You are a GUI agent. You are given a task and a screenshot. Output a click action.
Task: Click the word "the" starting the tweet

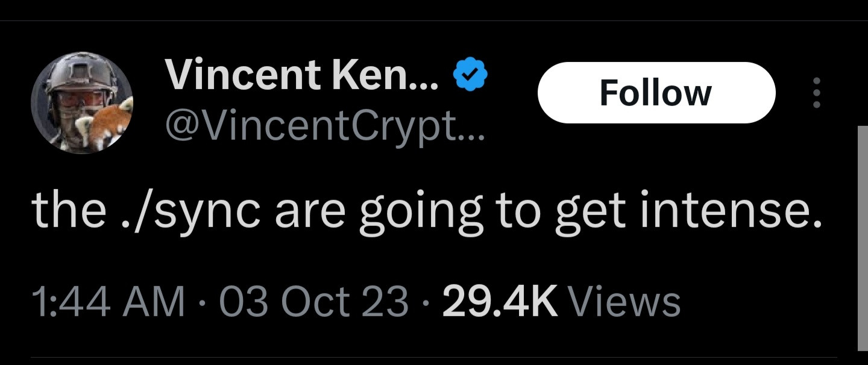(69, 211)
